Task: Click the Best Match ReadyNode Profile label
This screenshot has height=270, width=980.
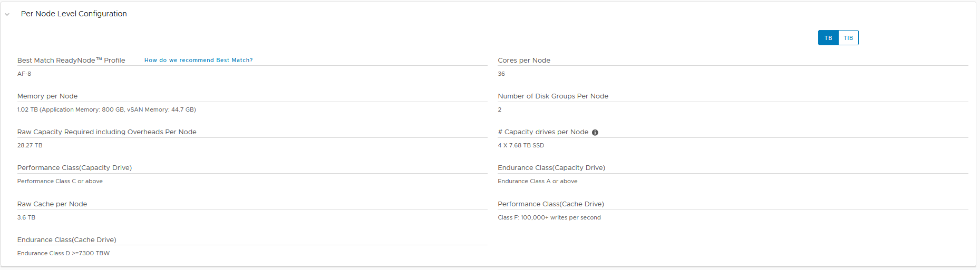Action: 71,60
